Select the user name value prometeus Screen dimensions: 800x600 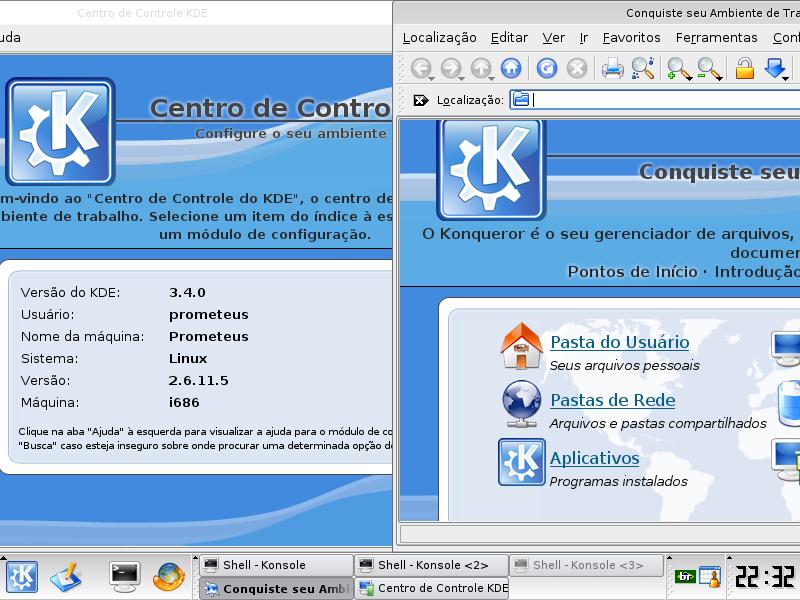point(209,314)
